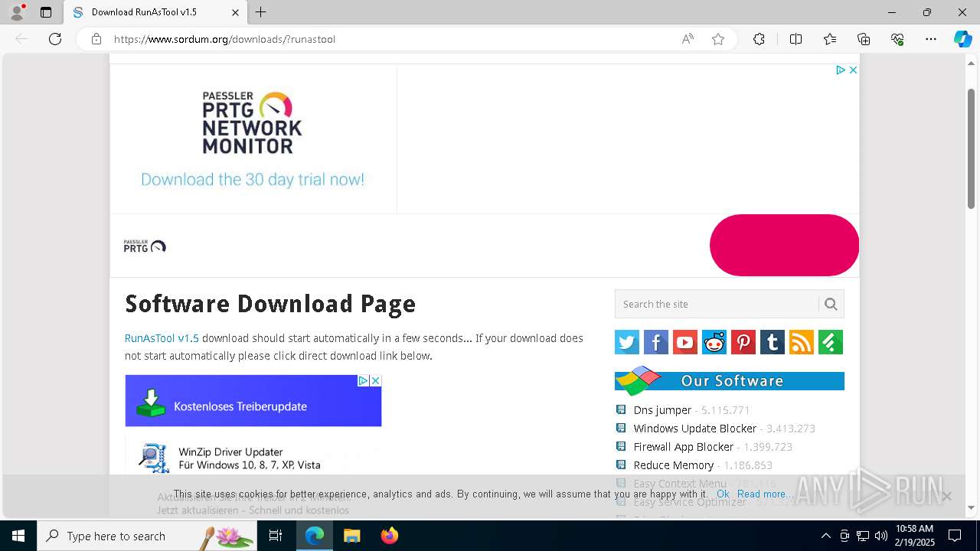Click the pink ad button
The height and width of the screenshot is (551, 980).
pyautogui.click(x=784, y=245)
